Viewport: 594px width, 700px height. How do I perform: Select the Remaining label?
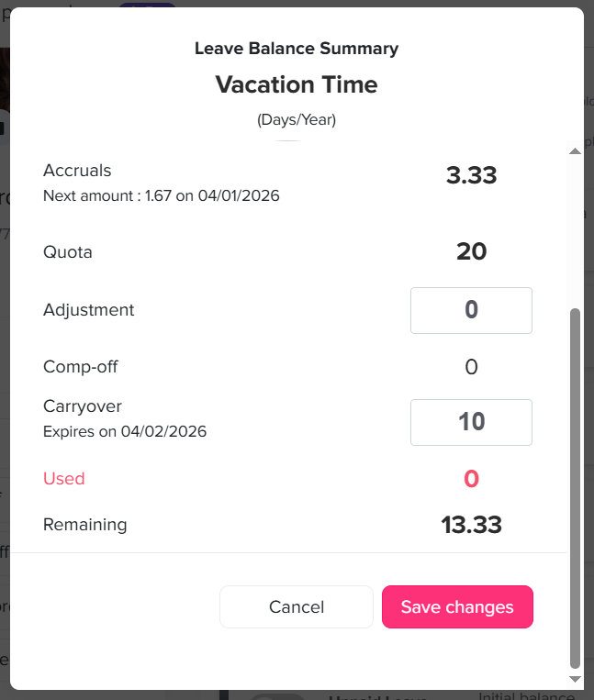84,525
